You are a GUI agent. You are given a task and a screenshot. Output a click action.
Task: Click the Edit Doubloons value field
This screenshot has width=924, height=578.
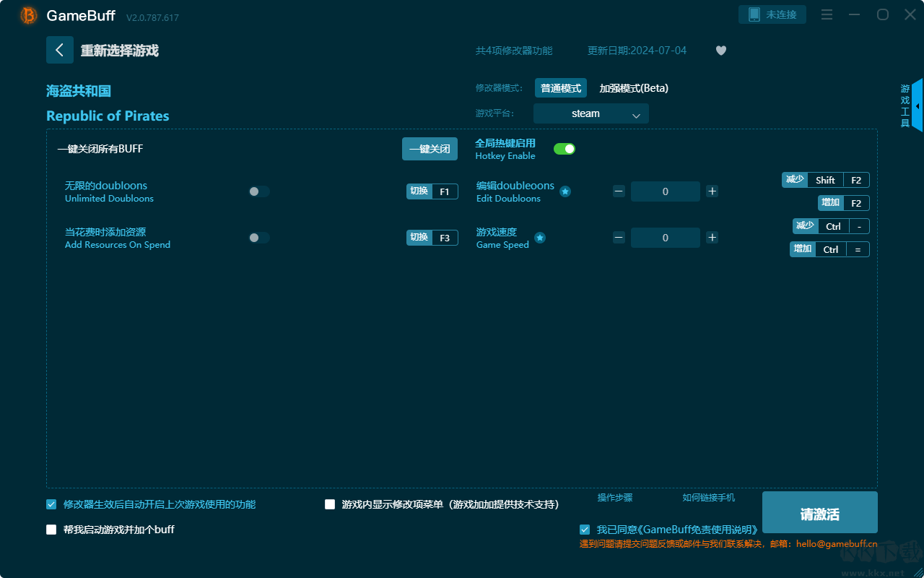pyautogui.click(x=666, y=191)
